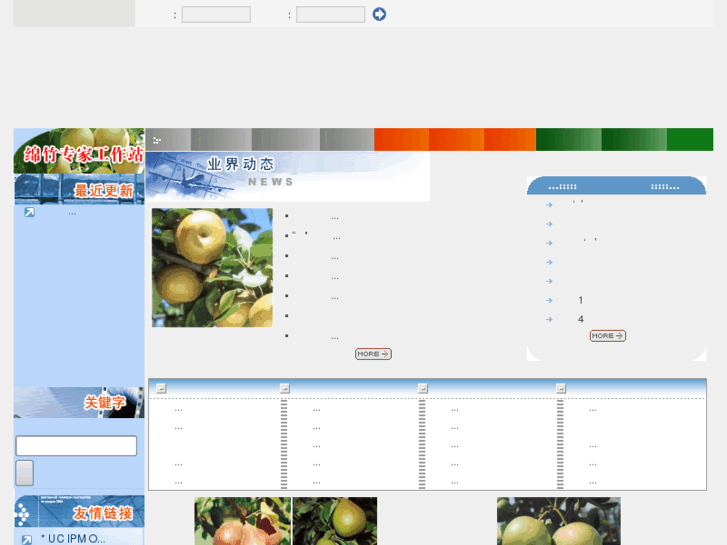Click the blue circular arrow go button
The image size is (727, 545).
pos(379,14)
